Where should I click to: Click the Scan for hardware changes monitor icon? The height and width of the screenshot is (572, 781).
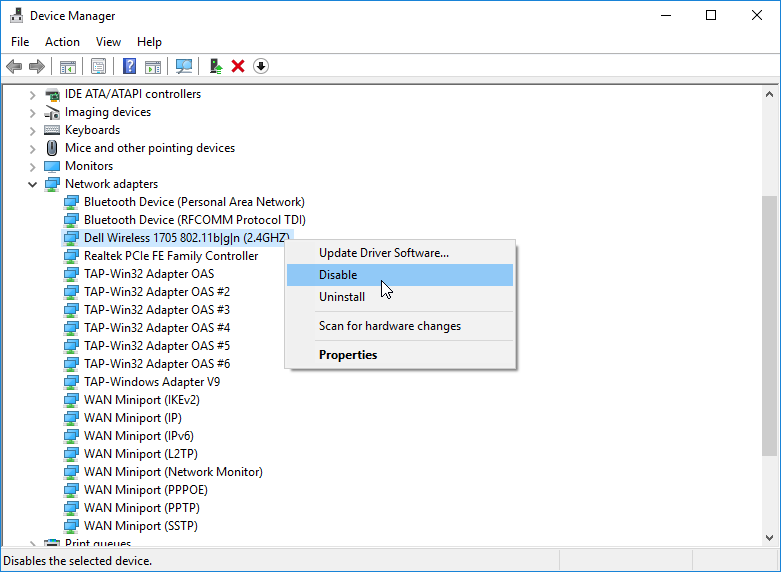184,66
